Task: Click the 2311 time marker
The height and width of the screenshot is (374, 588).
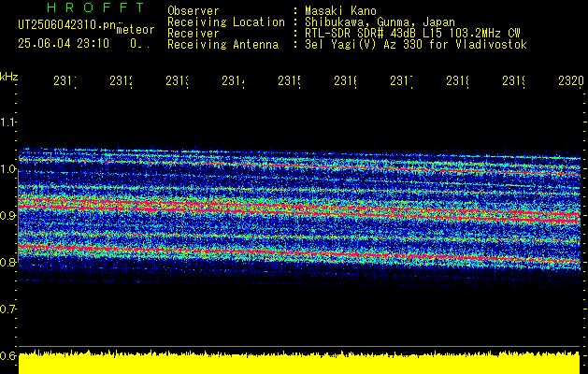Action: click(x=65, y=80)
